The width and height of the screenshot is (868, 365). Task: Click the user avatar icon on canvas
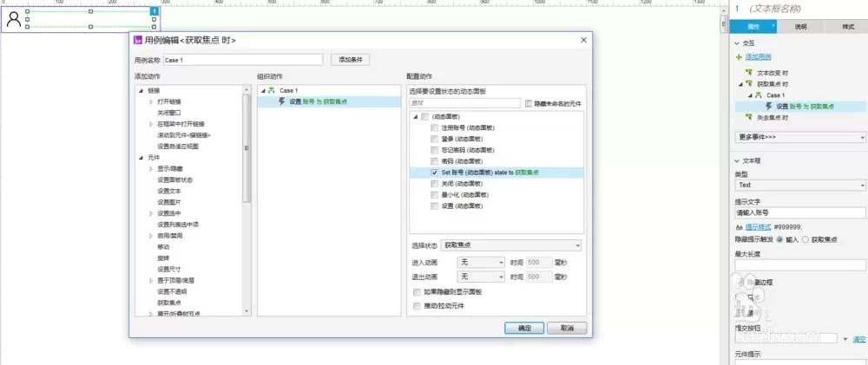14,19
